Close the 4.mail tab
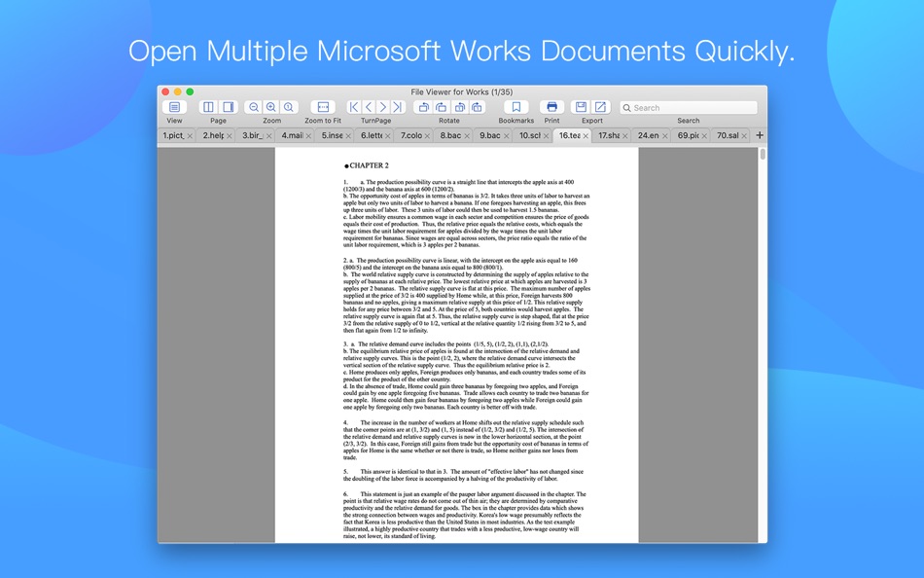Viewport: 924px width, 578px height. pos(308,135)
